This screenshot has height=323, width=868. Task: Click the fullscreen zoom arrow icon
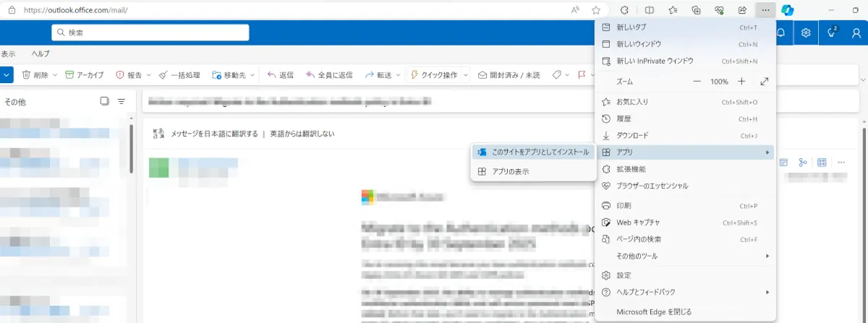coord(765,82)
